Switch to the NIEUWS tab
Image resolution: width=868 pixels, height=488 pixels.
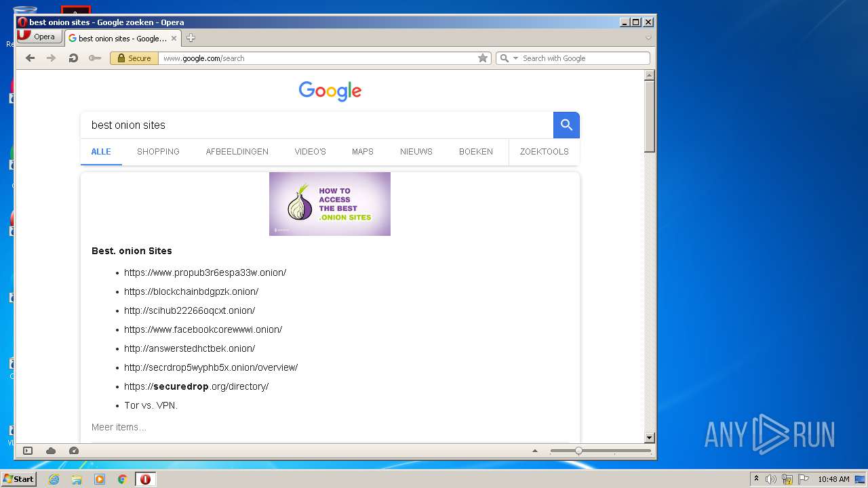point(416,152)
